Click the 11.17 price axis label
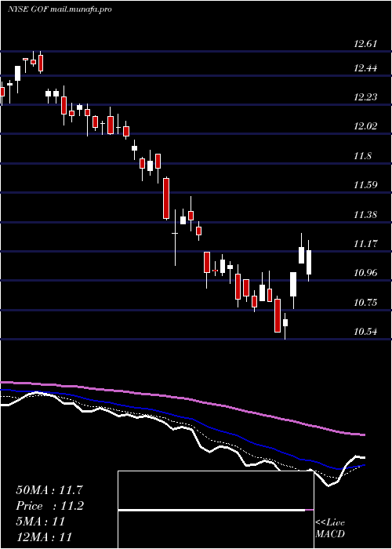392x549 pixels. pos(365,244)
